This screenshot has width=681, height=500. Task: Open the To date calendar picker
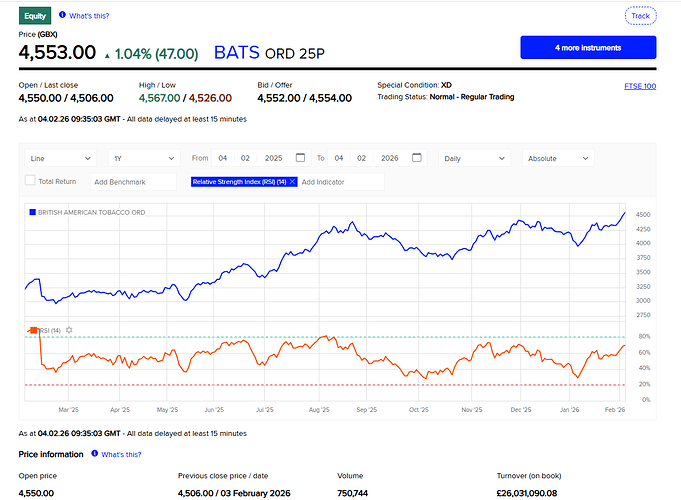[417, 158]
